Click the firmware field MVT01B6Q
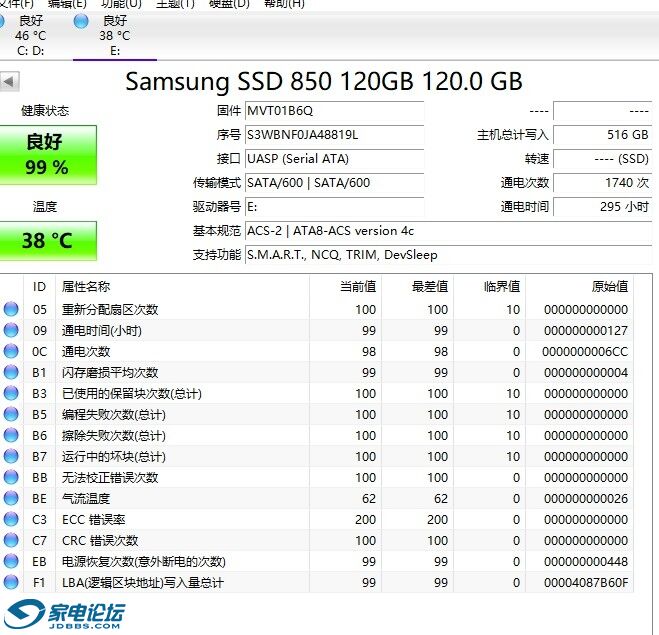 tap(334, 111)
